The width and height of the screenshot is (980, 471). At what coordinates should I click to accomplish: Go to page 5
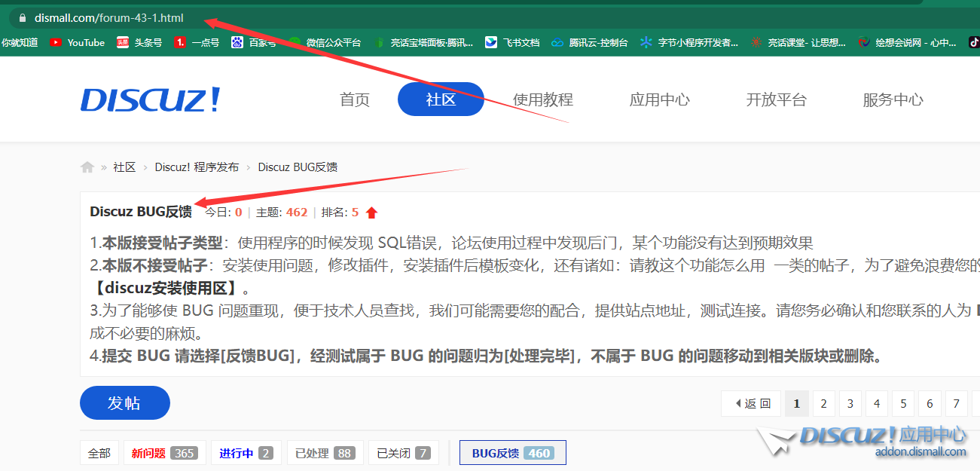(x=903, y=404)
